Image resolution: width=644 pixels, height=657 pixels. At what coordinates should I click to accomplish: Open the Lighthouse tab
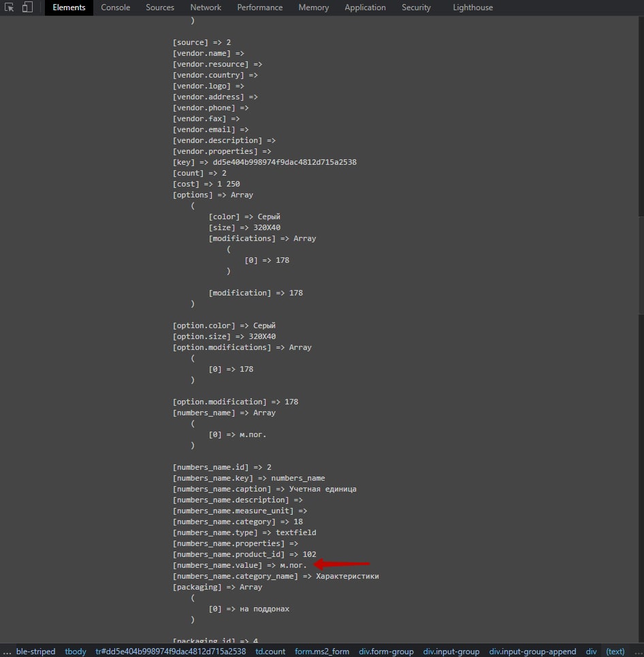pyautogui.click(x=472, y=7)
